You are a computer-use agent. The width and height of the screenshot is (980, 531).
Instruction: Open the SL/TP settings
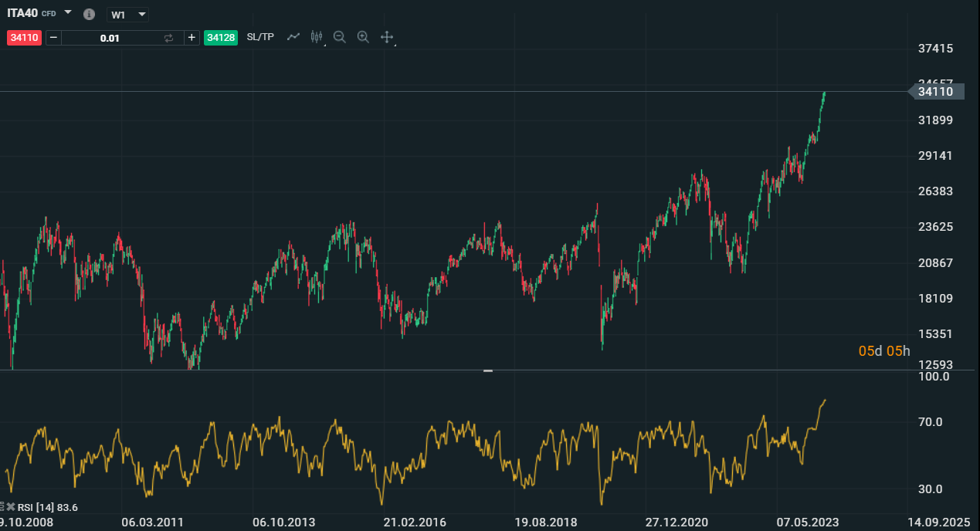(x=260, y=37)
